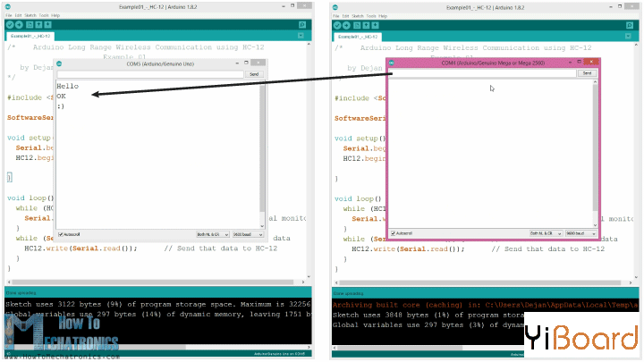Click COM4 serial monitor title icon
644x362 pixels.
[x=392, y=63]
